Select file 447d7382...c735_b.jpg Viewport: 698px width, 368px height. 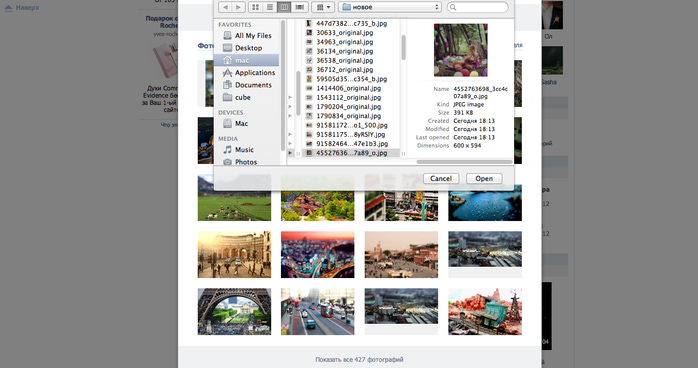(351, 23)
